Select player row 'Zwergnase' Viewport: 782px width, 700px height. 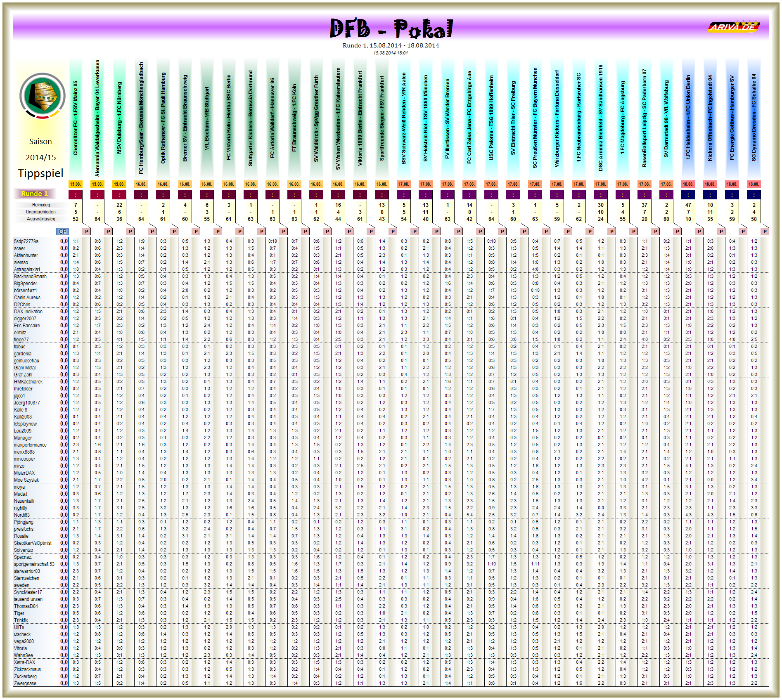coord(391,683)
